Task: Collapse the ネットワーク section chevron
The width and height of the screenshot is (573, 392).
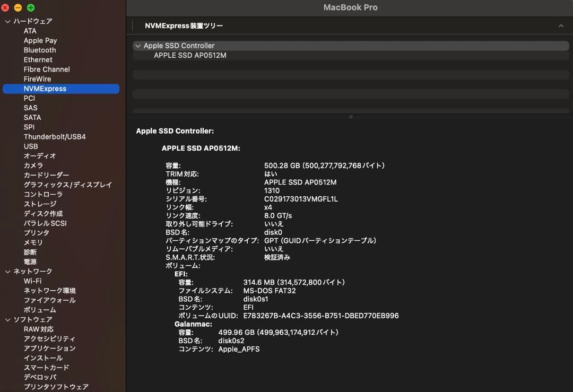Action: (x=7, y=272)
